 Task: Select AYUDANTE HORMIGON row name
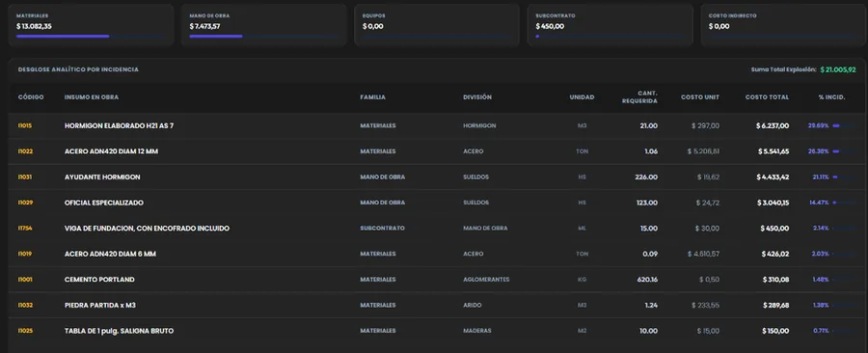(102, 177)
